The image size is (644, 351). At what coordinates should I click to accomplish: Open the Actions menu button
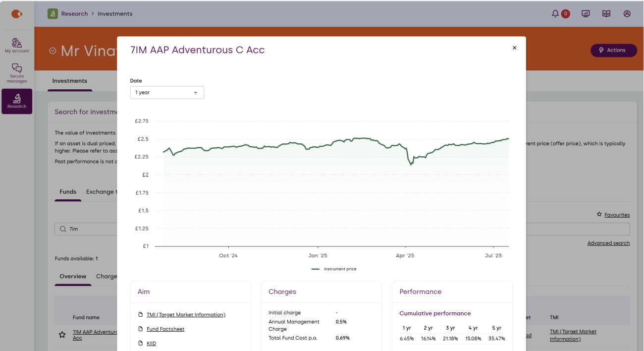613,50
